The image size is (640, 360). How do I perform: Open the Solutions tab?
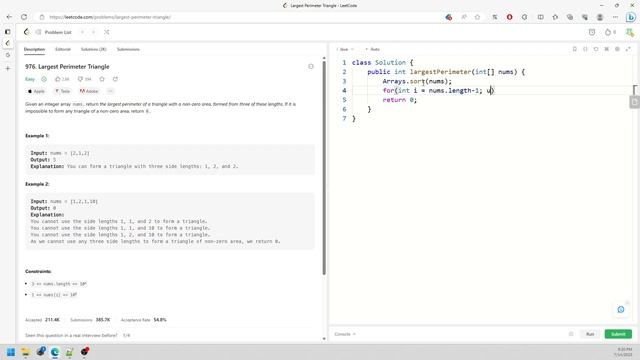point(93,49)
